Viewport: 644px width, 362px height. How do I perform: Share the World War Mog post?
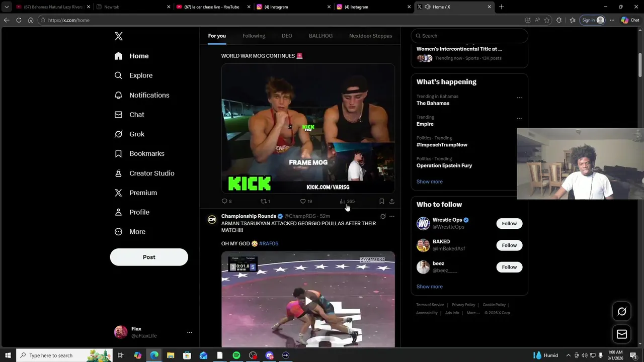[x=392, y=201]
